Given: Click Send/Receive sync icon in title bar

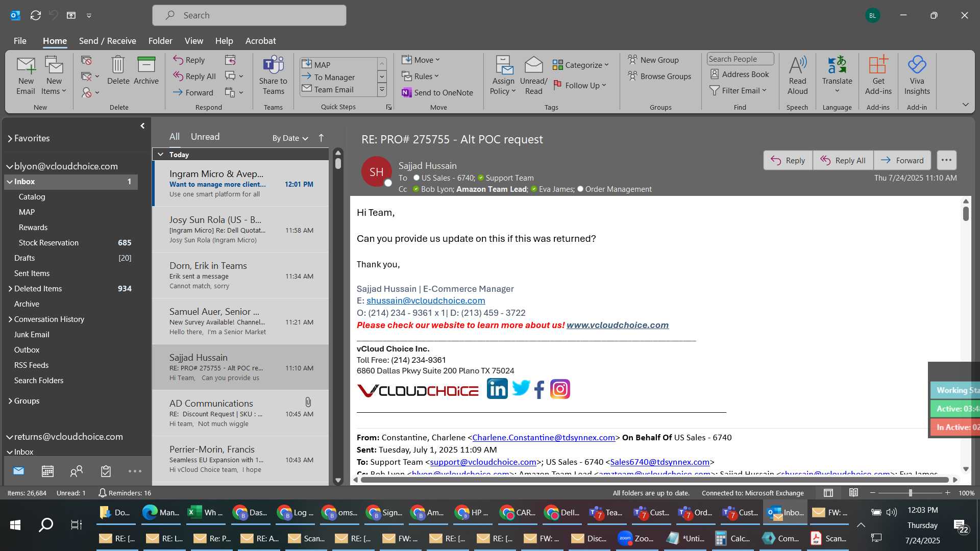Looking at the screenshot, I should tap(36, 15).
